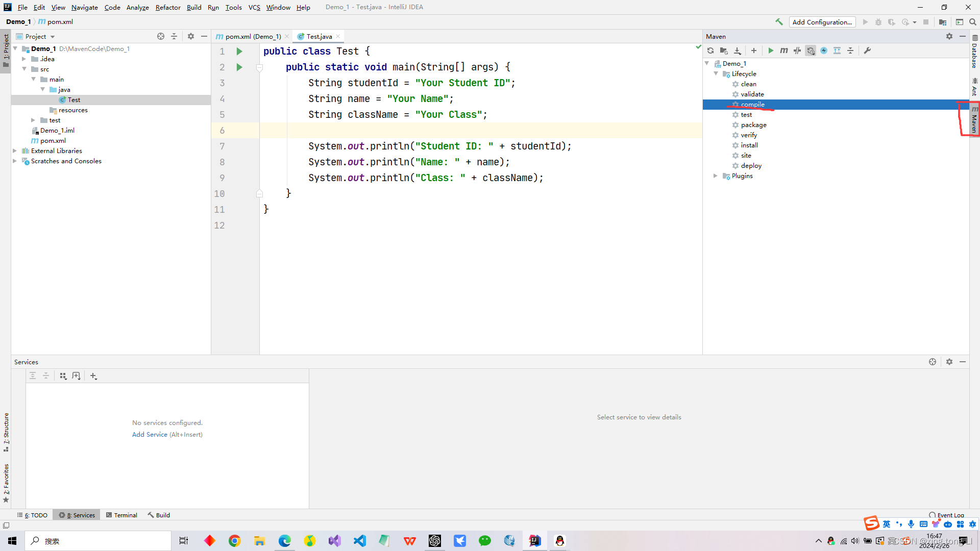This screenshot has height=551, width=980.
Task: Show Maven dependencies diagram
Action: coord(837,51)
